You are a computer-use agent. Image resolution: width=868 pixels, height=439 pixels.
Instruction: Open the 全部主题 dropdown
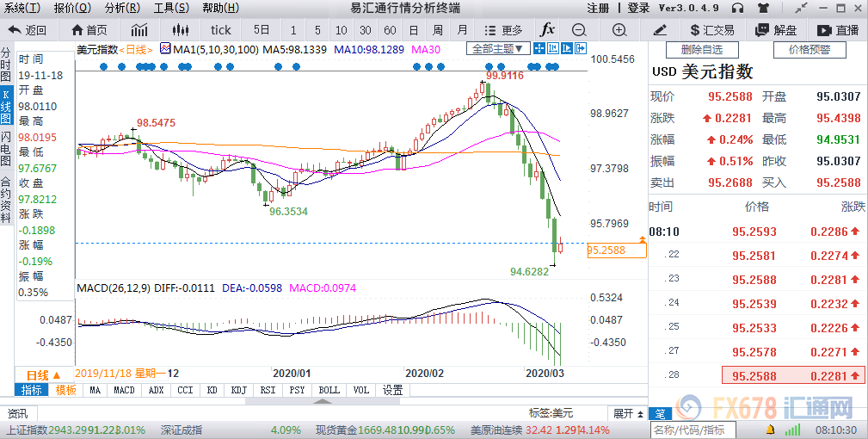coord(498,49)
